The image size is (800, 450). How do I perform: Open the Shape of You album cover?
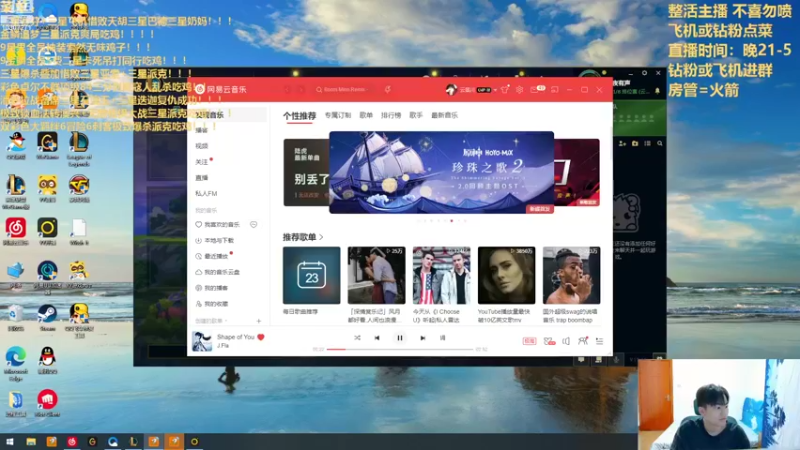click(x=202, y=341)
